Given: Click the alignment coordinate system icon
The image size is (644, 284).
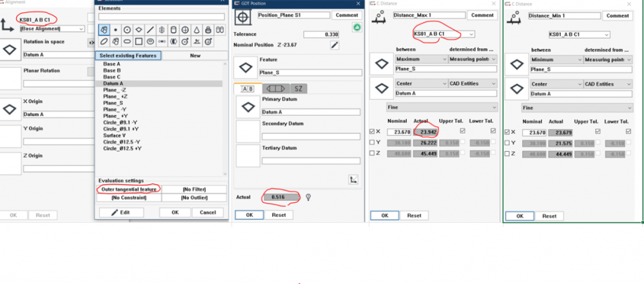Looking at the screenshot, I should (x=8, y=26).
